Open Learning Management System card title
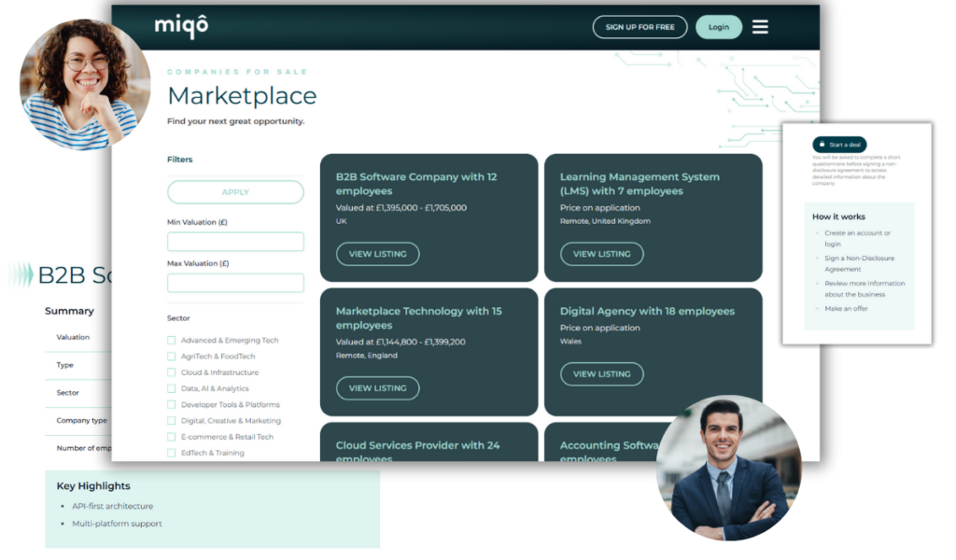 tap(640, 184)
